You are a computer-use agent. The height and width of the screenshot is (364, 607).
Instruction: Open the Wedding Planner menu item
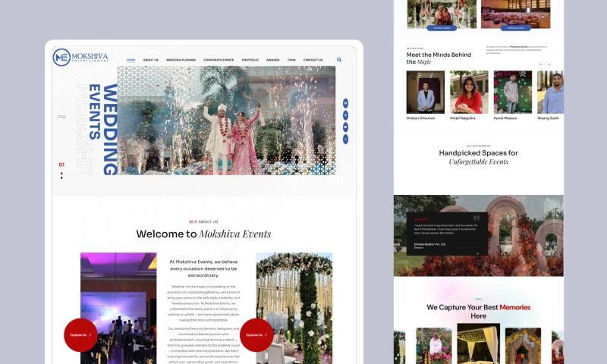181,60
